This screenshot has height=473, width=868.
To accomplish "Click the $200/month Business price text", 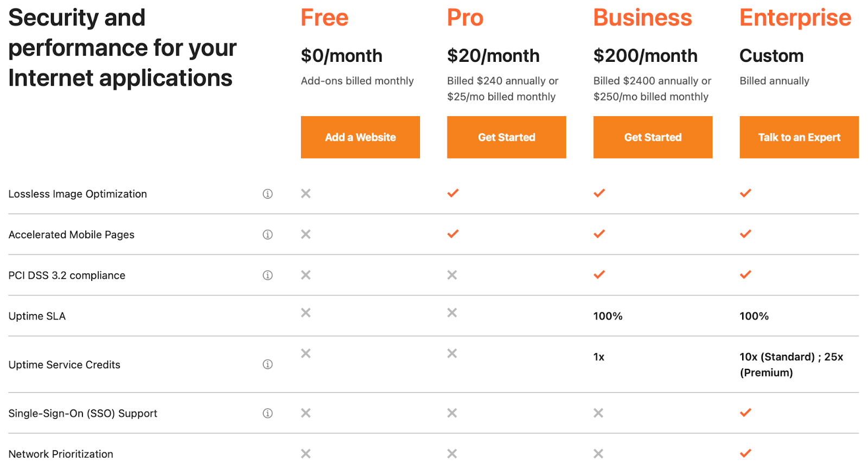I will point(645,55).
